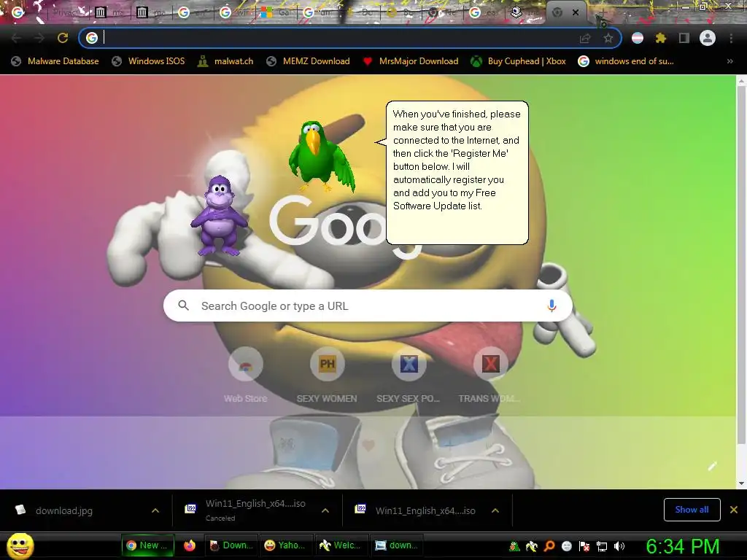Click the pink and blue striped extension icon
This screenshot has height=560, width=747.
pos(638,38)
